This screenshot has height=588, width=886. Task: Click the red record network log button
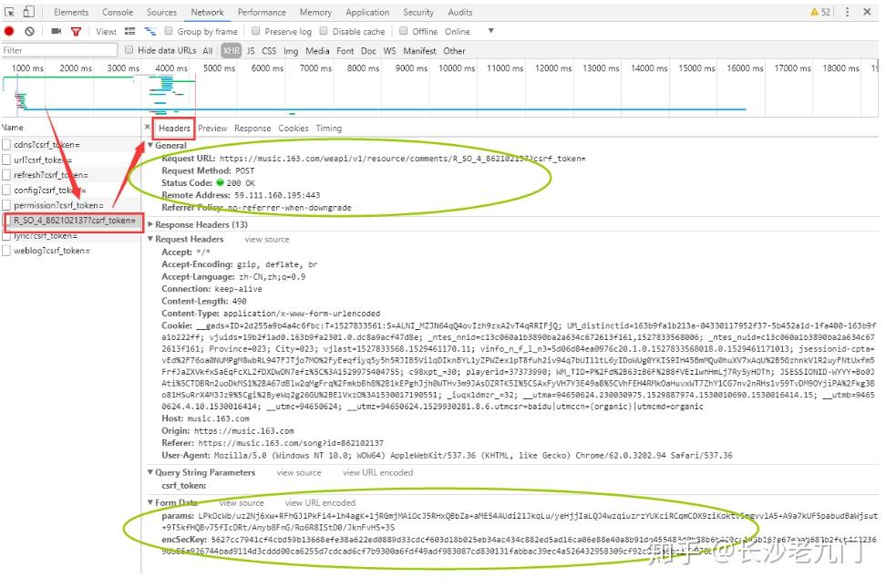click(9, 31)
